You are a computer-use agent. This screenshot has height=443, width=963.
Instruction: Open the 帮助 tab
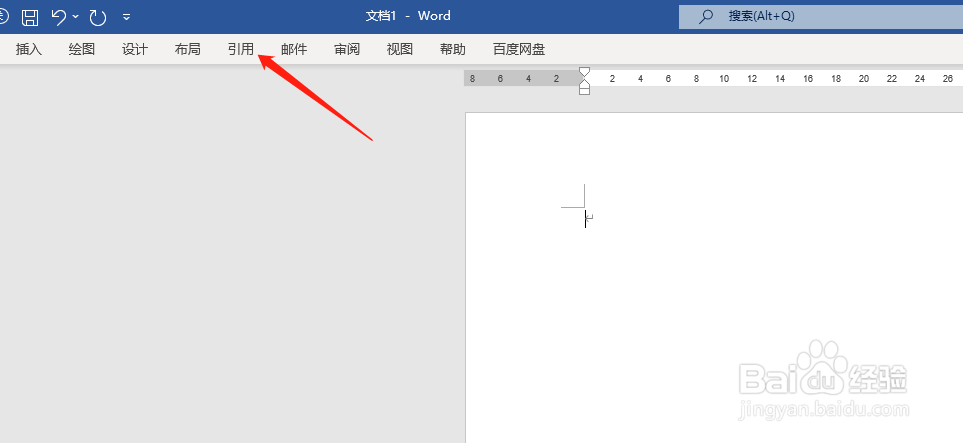tap(453, 50)
